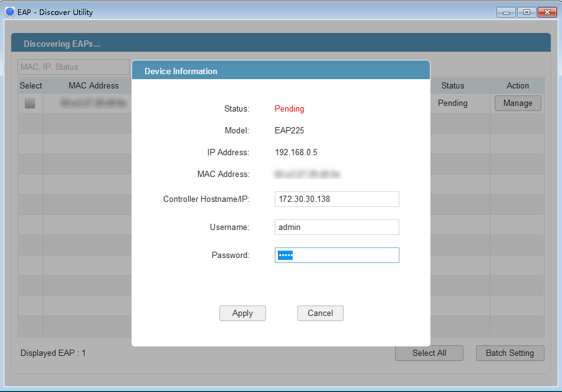Click the EAP icon in the title bar
This screenshot has height=392, width=562.
coord(9,11)
